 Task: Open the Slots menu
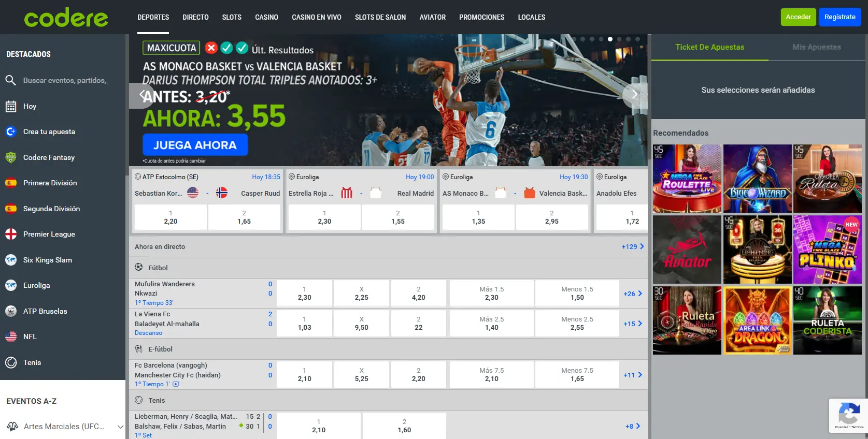point(232,17)
